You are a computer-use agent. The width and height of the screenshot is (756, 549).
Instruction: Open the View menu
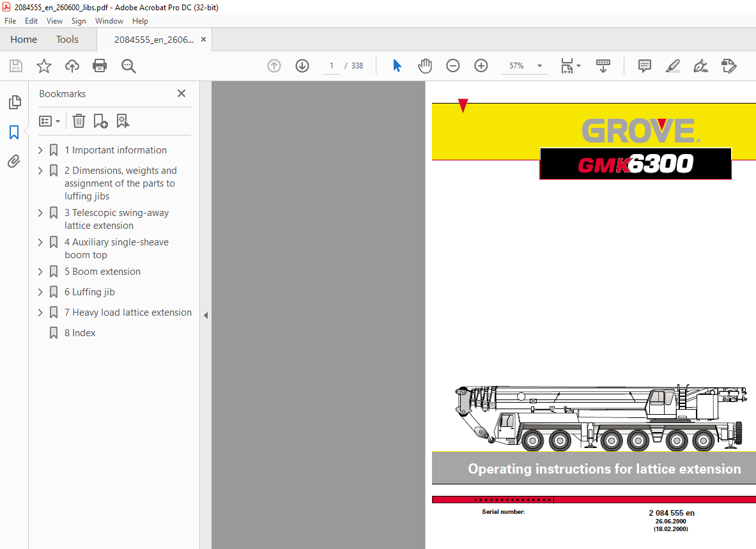coord(54,21)
